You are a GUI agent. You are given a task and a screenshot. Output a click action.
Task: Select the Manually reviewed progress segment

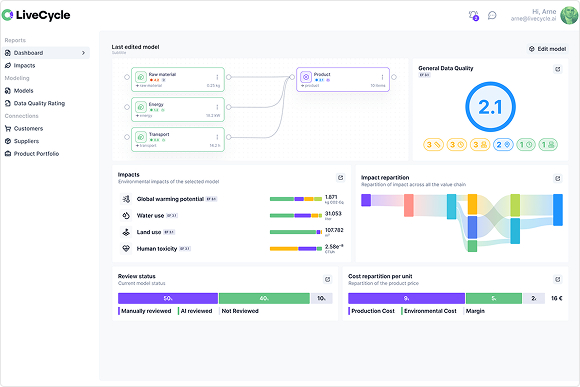[x=168, y=298]
